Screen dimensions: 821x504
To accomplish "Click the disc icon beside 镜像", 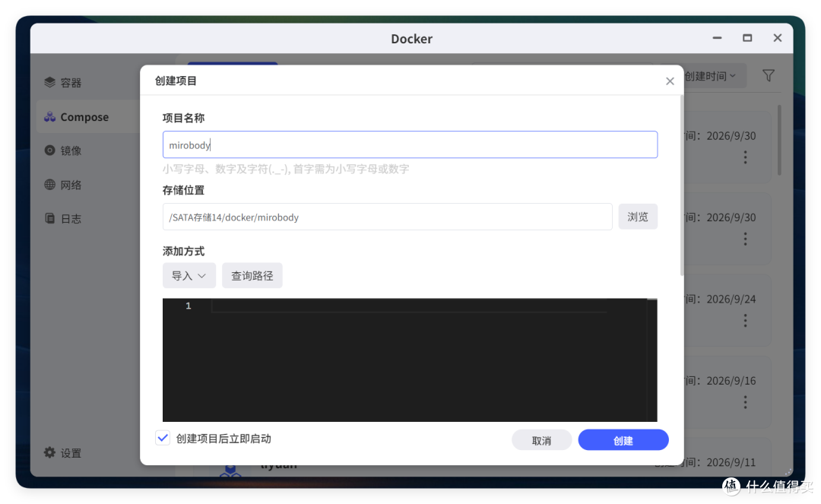I will tap(49, 151).
